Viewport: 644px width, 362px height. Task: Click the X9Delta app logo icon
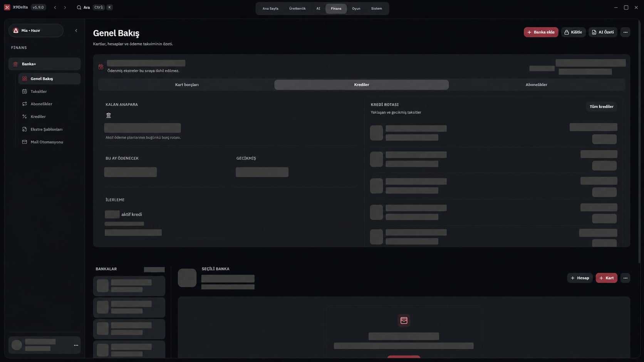(x=7, y=7)
